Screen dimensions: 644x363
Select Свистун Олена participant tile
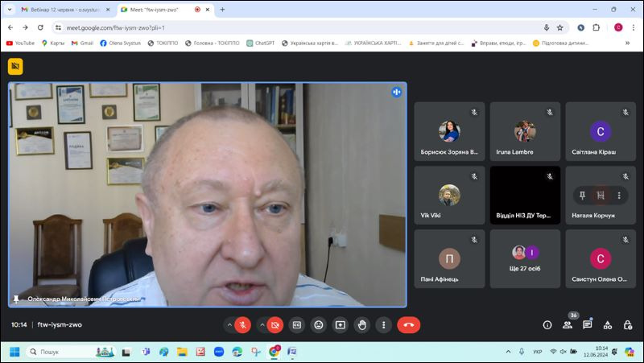(x=601, y=258)
